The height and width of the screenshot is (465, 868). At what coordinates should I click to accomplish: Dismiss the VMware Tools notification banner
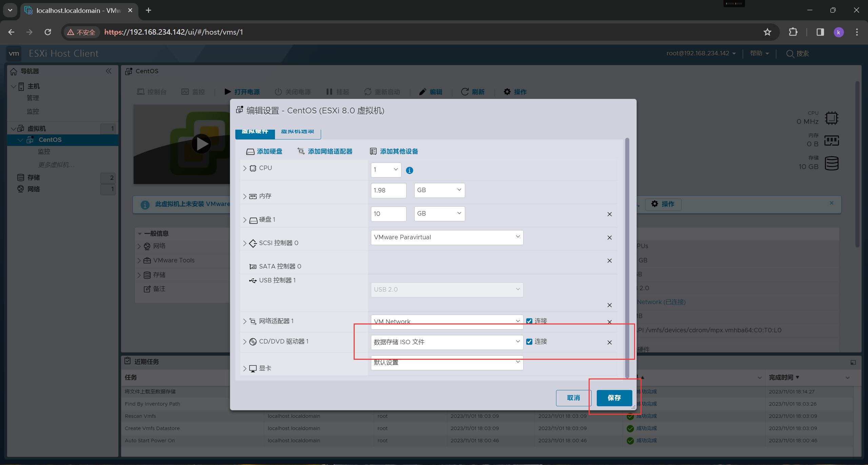click(x=832, y=203)
